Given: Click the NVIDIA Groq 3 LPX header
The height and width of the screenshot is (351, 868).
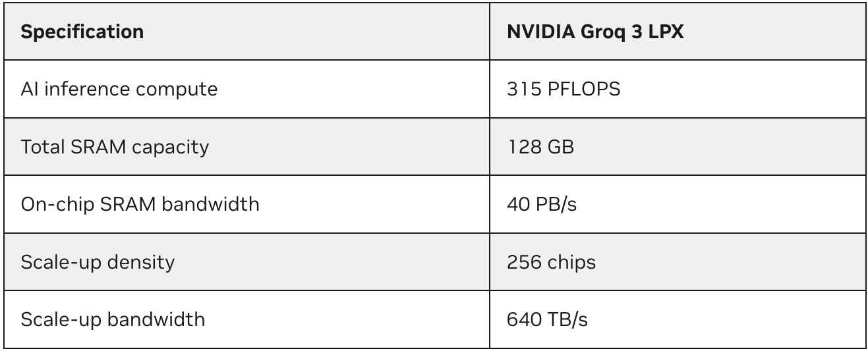Looking at the screenshot, I should [595, 32].
